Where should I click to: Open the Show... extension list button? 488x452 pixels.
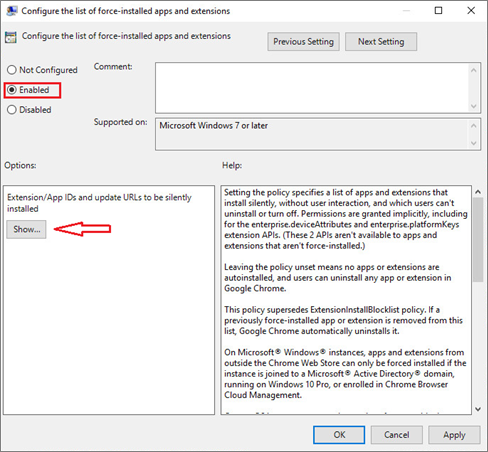point(26,229)
